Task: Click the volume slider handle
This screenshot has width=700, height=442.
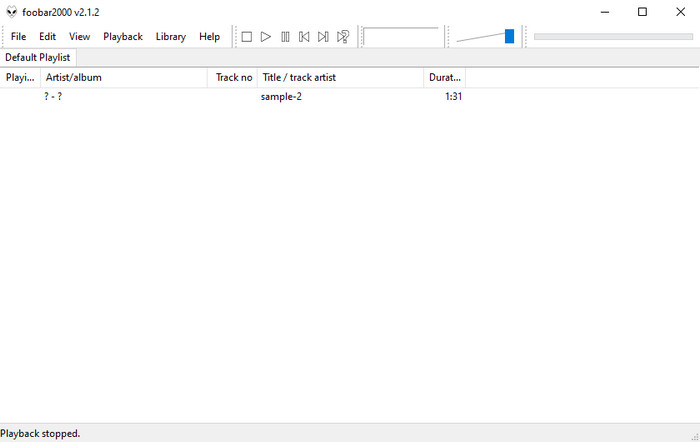Action: pyautogui.click(x=509, y=36)
